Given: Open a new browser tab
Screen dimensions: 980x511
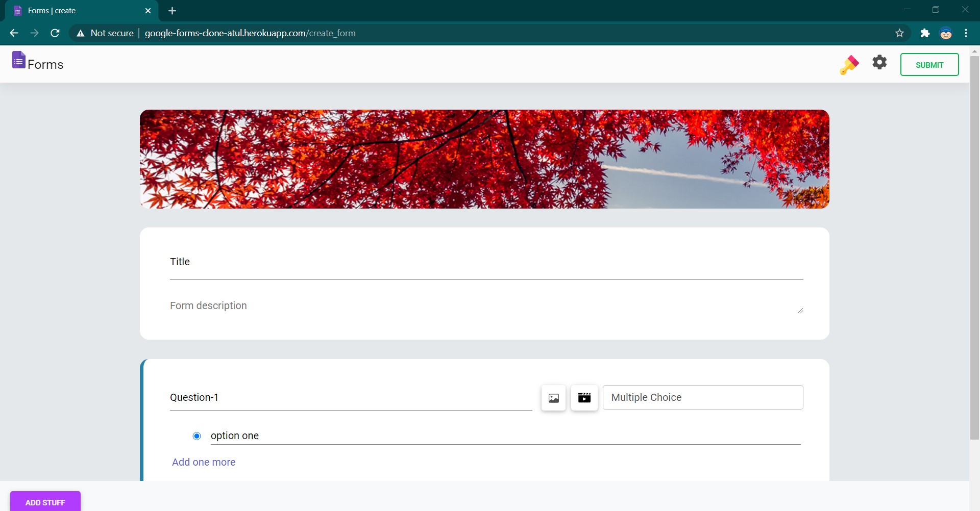Looking at the screenshot, I should [x=172, y=11].
